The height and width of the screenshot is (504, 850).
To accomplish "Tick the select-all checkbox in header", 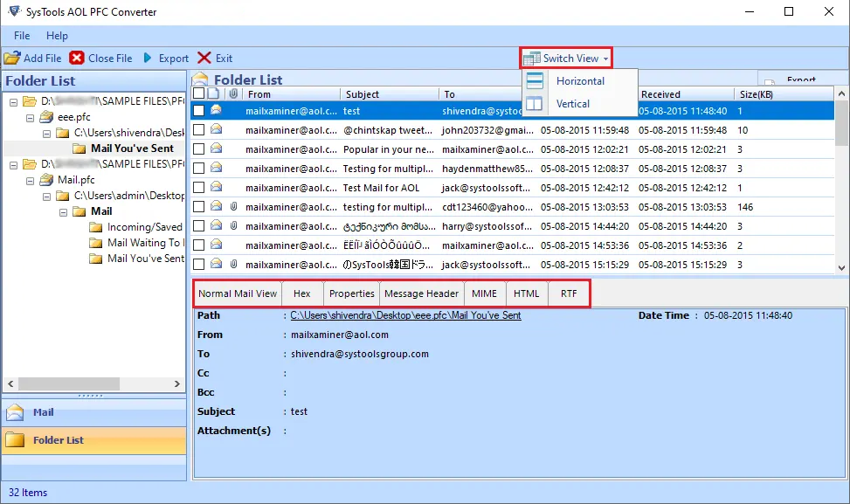I will click(x=199, y=93).
